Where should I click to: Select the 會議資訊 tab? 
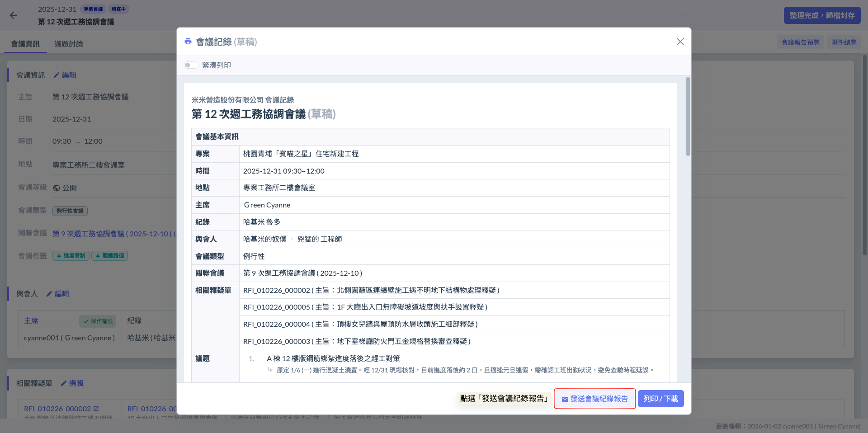[25, 44]
